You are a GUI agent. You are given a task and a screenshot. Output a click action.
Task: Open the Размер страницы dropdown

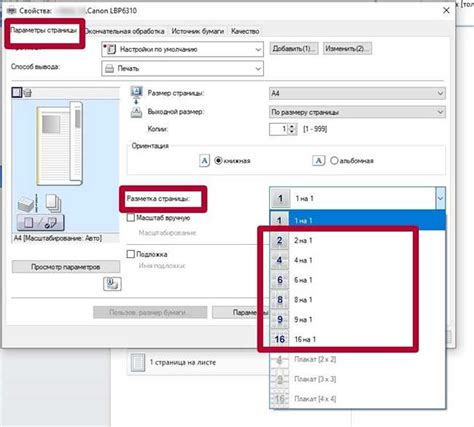357,93
